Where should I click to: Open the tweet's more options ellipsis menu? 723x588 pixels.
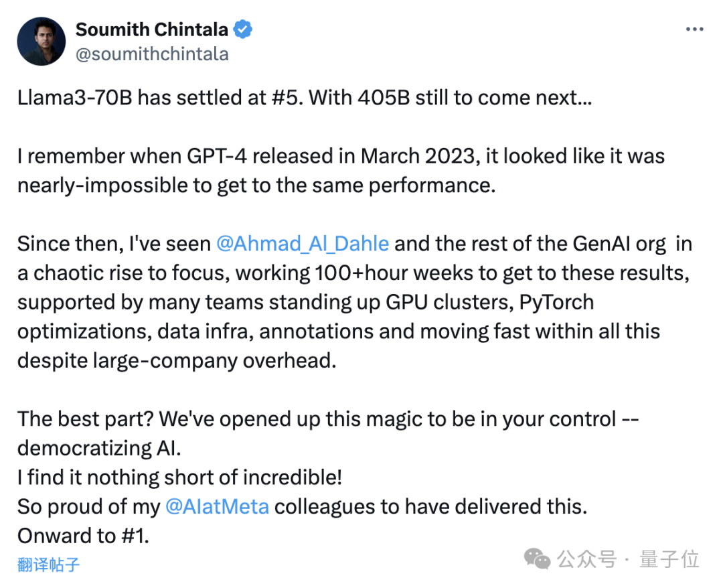coord(694,30)
